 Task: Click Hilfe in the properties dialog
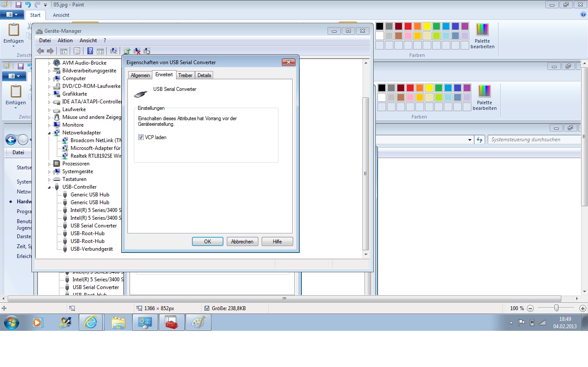(x=277, y=242)
